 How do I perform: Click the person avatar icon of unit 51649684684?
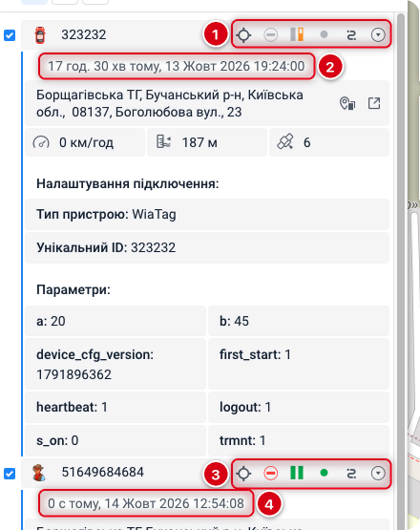(x=39, y=473)
